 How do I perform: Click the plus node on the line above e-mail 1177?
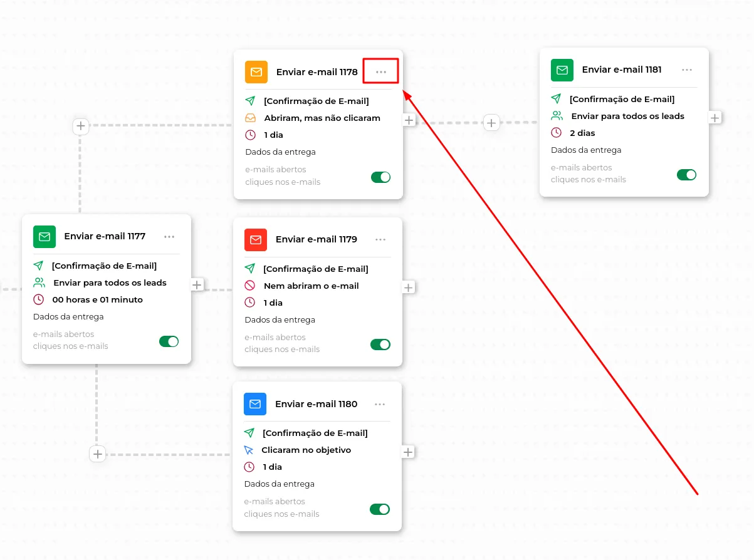click(x=81, y=126)
